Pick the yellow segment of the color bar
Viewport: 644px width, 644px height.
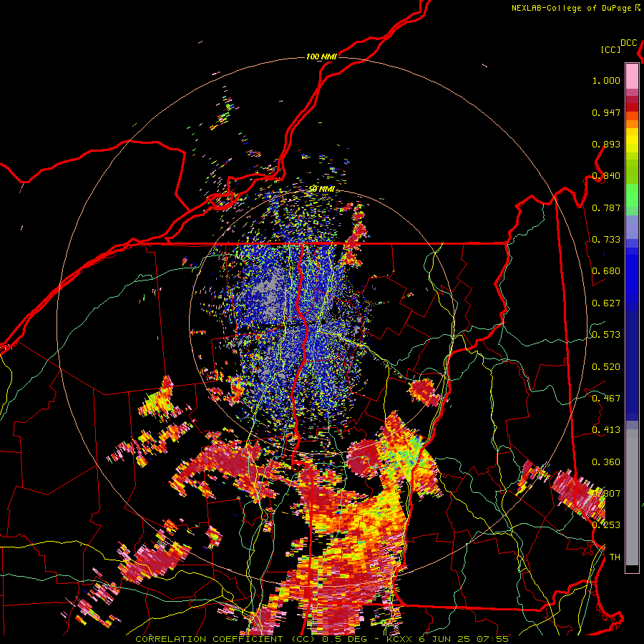(632, 140)
